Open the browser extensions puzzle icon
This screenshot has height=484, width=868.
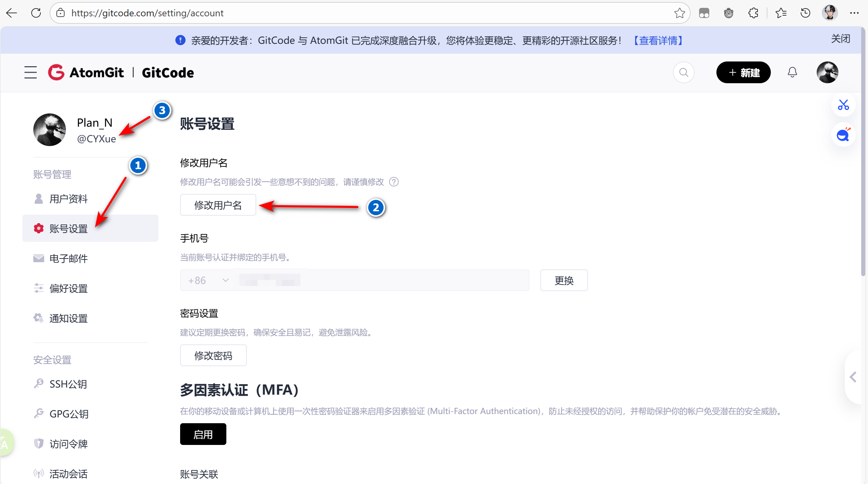point(753,13)
